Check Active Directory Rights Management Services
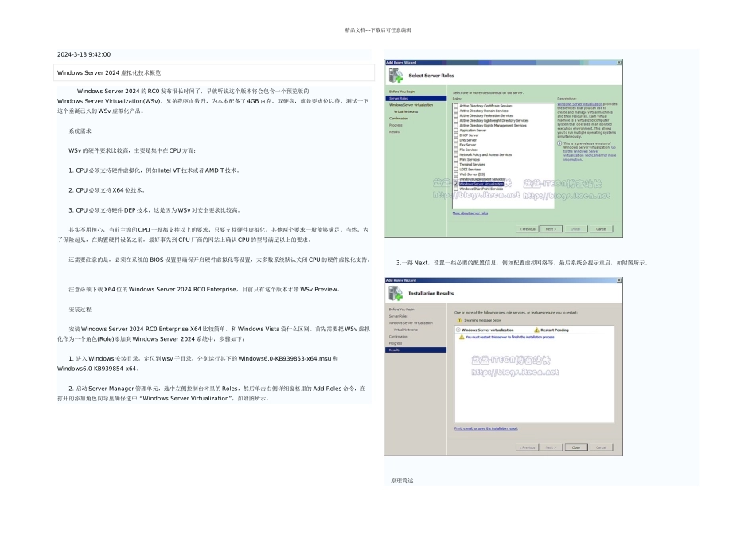 tap(456, 126)
